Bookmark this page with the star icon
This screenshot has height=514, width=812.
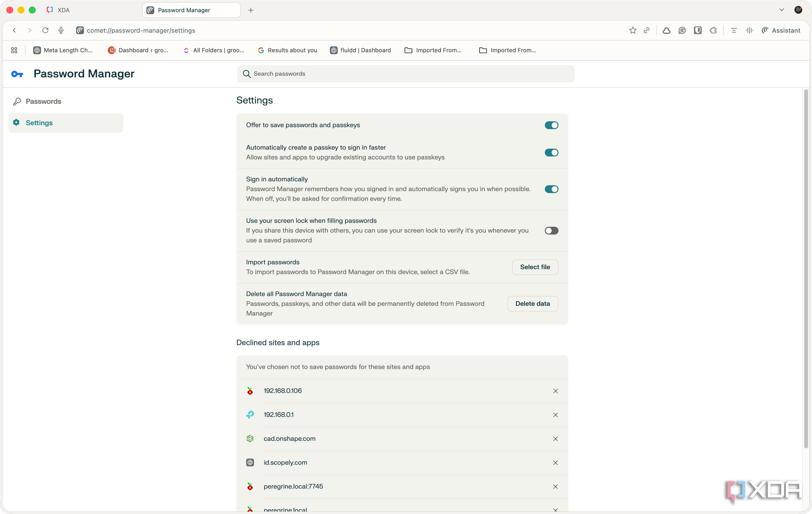pyautogui.click(x=633, y=30)
